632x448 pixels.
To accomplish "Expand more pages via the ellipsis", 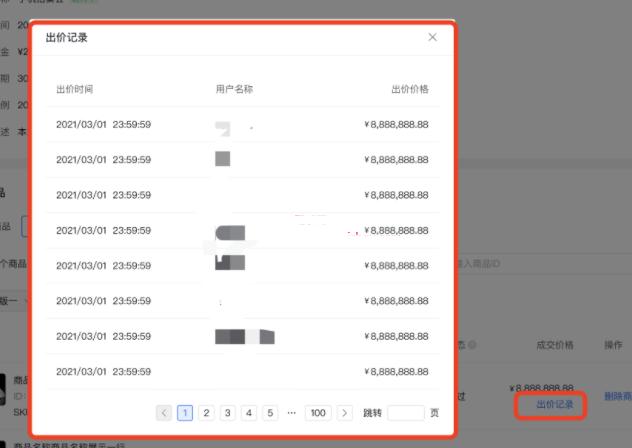I will point(291,412).
